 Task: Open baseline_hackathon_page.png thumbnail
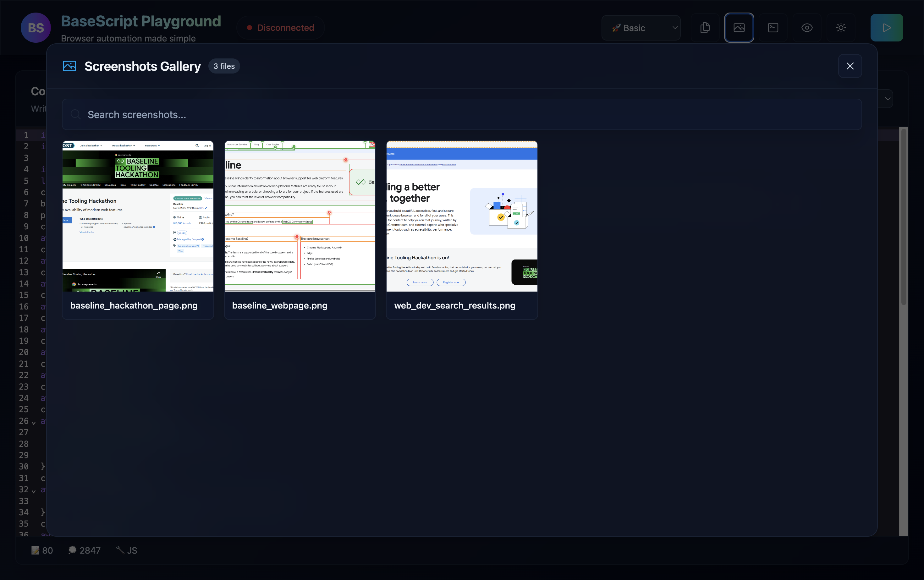pyautogui.click(x=138, y=216)
